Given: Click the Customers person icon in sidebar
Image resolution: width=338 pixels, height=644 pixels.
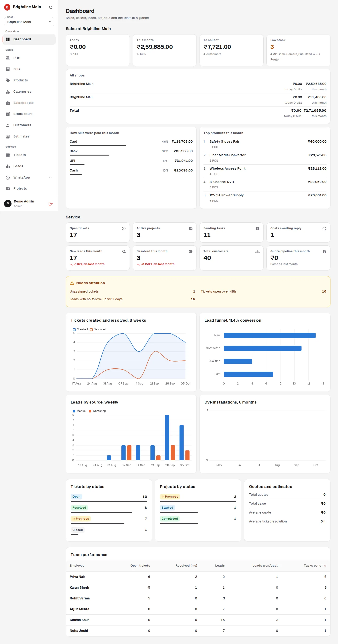Looking at the screenshot, I should tap(8, 125).
